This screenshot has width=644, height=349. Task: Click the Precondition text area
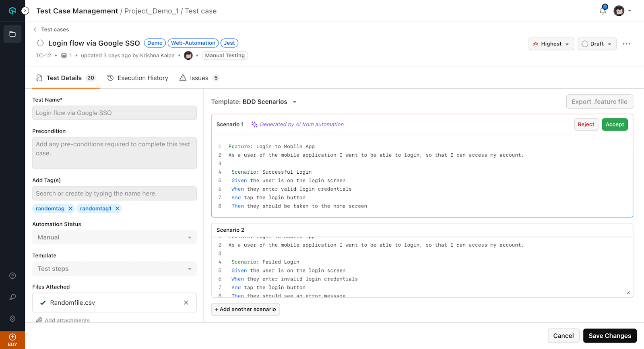point(114,153)
